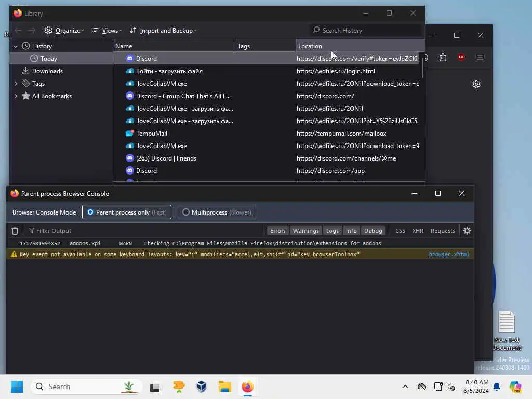532x399 pixels.
Task: Select 'Discord - Group Chat' history entry
Action: pos(267,96)
